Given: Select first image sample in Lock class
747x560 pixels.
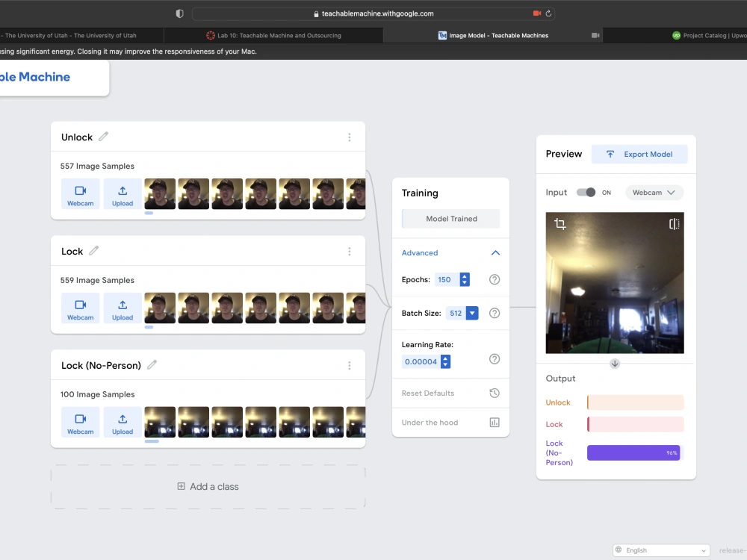Looking at the screenshot, I should point(160,308).
